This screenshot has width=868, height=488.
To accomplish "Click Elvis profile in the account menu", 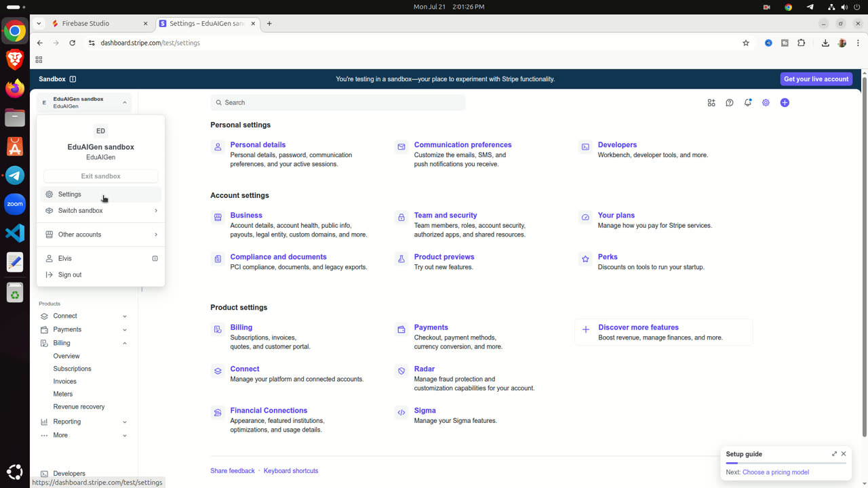I will tap(101, 259).
